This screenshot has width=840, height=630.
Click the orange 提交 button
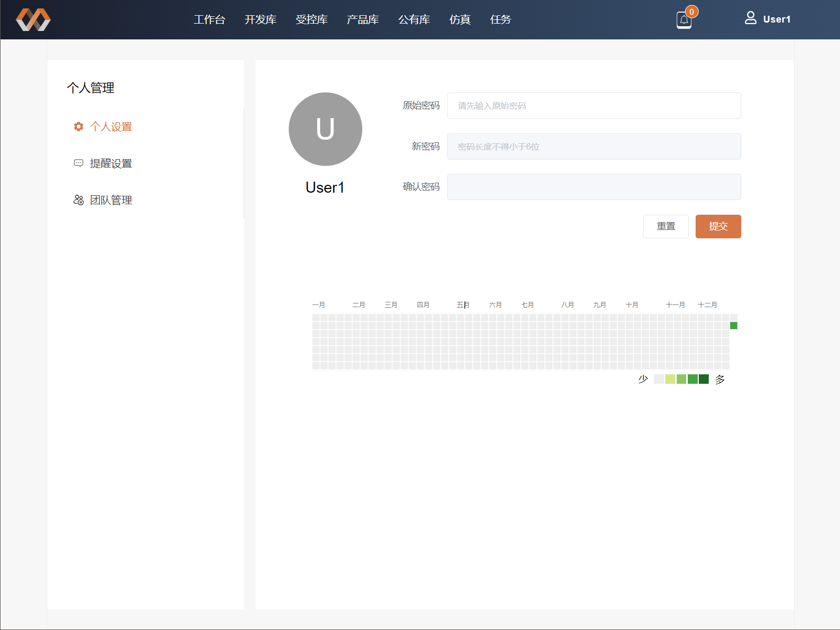[718, 226]
